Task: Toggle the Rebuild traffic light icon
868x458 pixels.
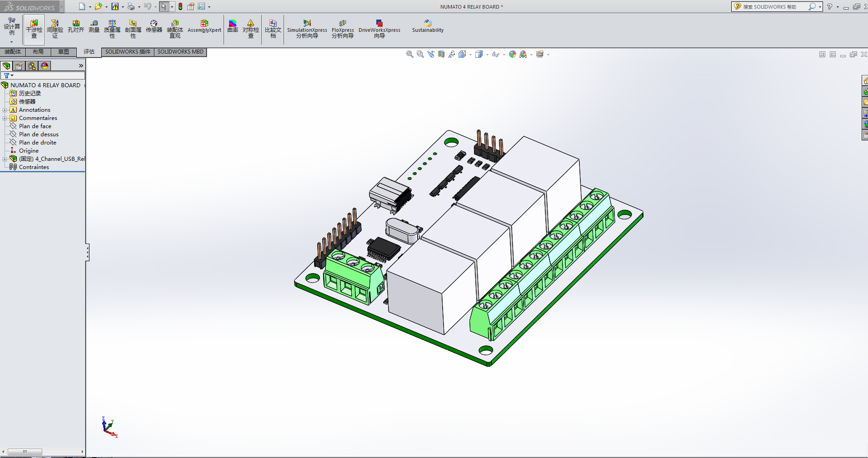Action: coord(180,6)
